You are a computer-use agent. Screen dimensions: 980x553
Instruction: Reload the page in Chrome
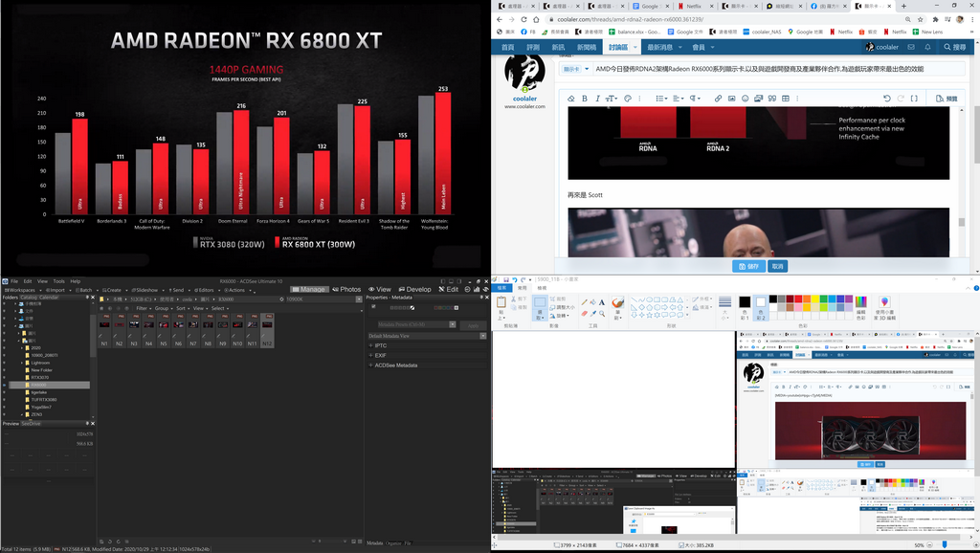coord(523,19)
